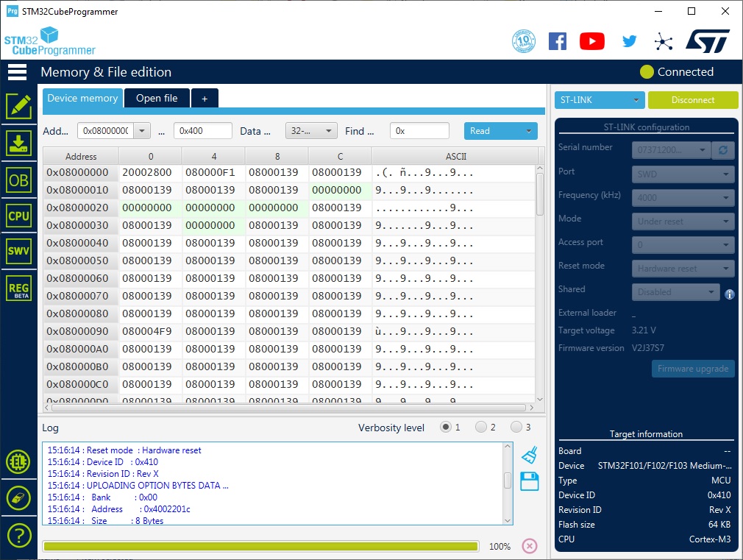Click the ASCII column header
Screen dimensions: 743x560
click(x=456, y=157)
